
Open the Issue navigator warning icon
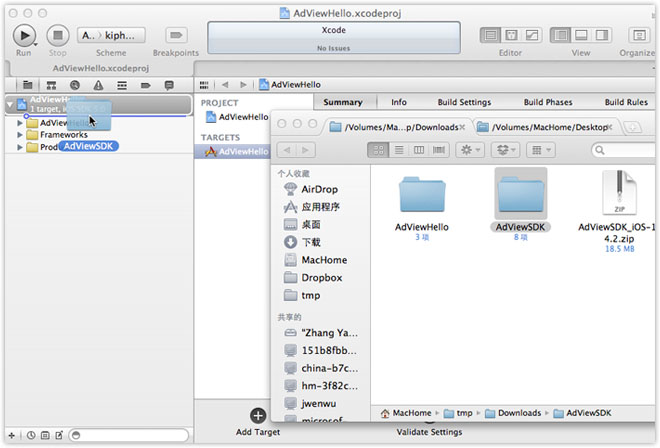coord(98,85)
